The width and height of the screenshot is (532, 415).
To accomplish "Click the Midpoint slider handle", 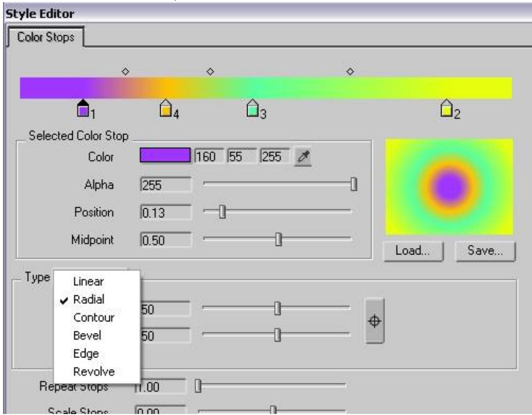I will pyautogui.click(x=279, y=239).
